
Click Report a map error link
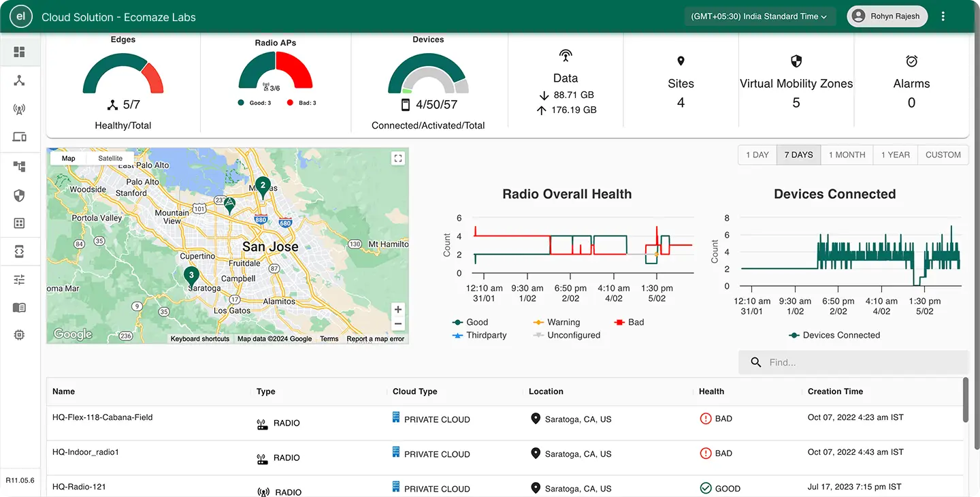point(376,339)
